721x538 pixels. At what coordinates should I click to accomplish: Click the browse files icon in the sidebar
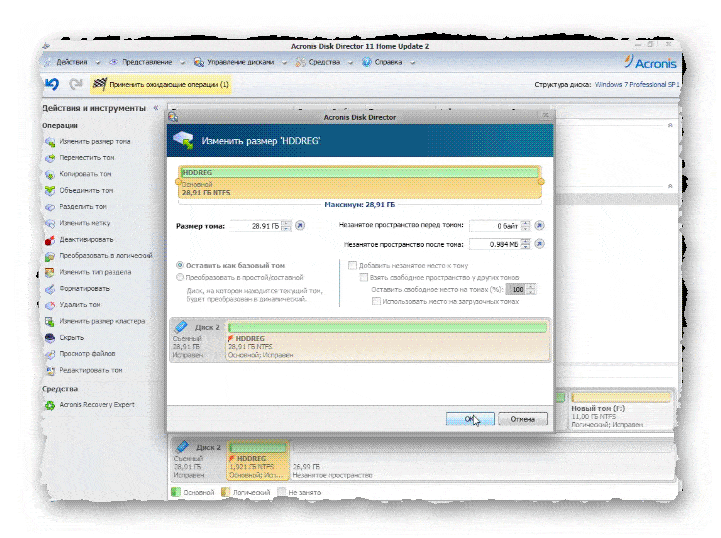[50, 354]
